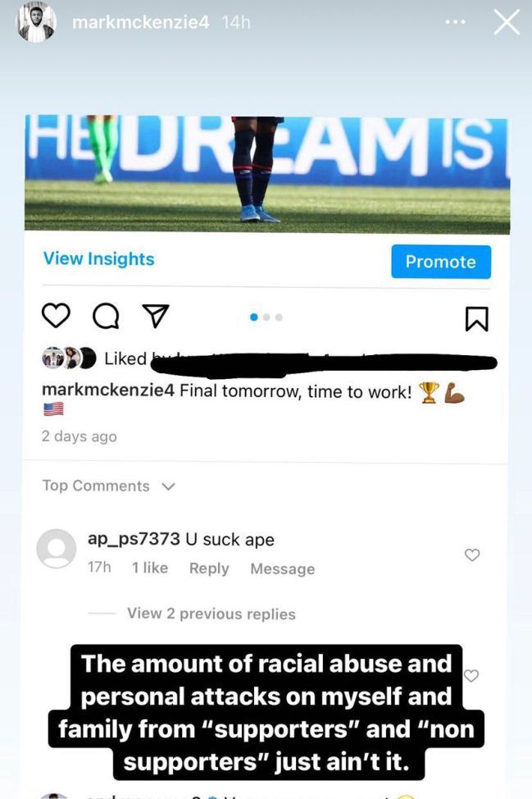Image resolution: width=532 pixels, height=799 pixels.
Task: Open markmckenzie4 story profile picture
Action: [x=36, y=22]
